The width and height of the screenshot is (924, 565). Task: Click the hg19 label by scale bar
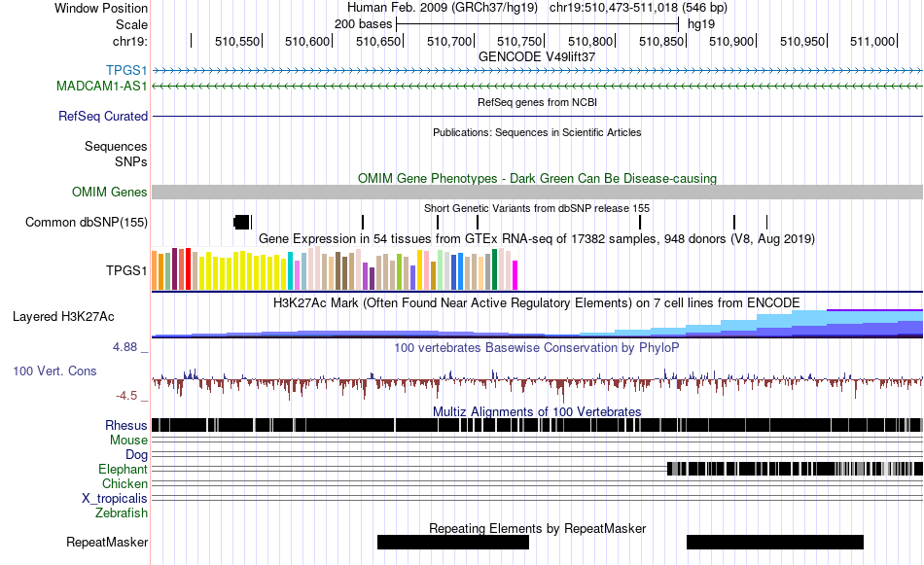[701, 24]
